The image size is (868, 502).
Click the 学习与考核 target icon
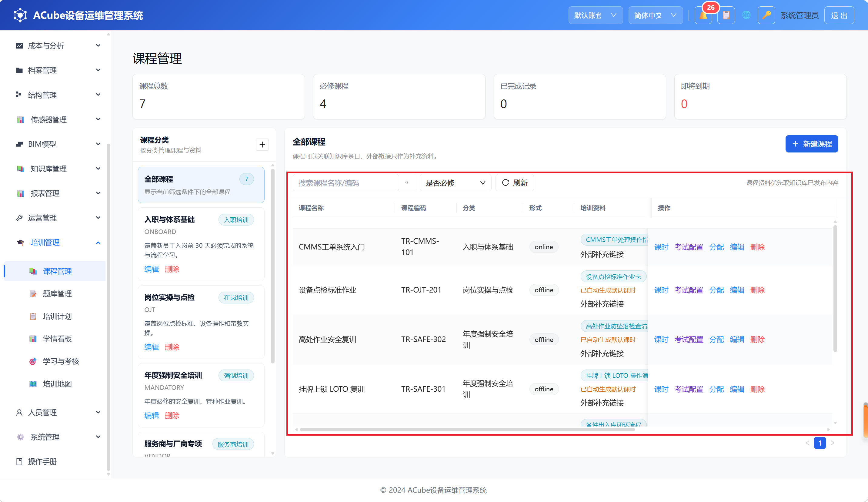coord(33,361)
